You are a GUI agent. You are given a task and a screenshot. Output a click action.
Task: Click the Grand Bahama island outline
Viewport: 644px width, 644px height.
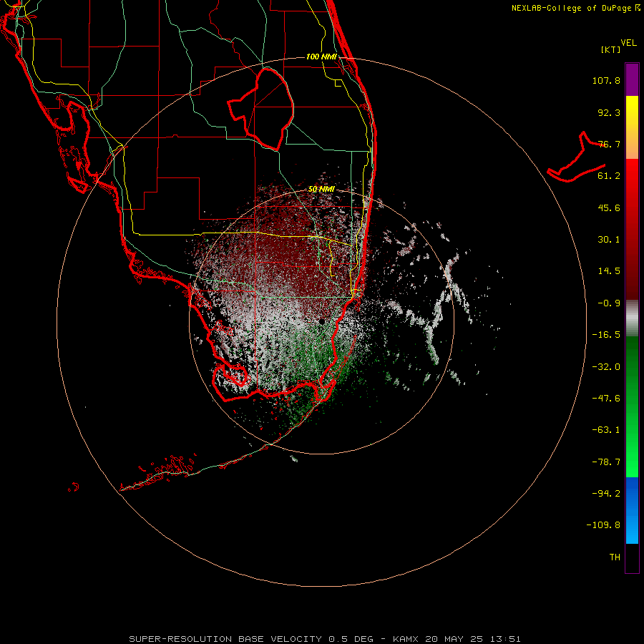tap(577, 158)
